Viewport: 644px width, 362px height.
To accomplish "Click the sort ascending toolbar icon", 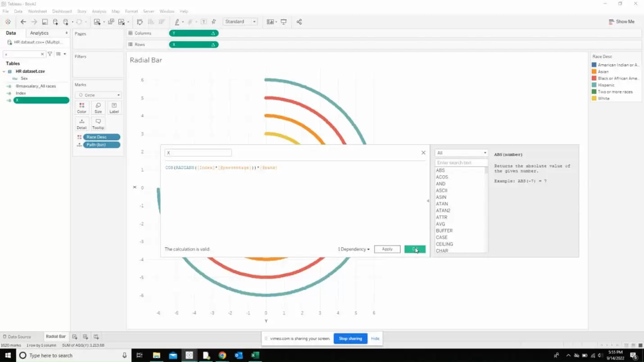I will (x=150, y=22).
